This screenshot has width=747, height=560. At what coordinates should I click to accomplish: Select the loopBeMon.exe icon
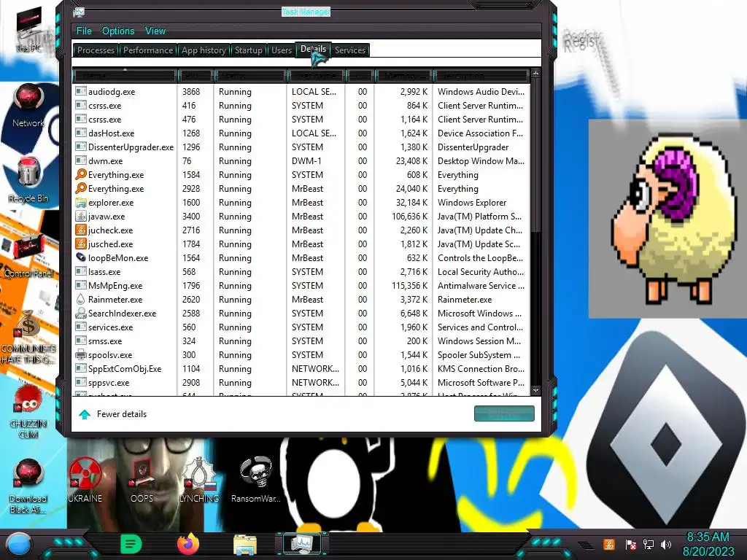tap(81, 257)
